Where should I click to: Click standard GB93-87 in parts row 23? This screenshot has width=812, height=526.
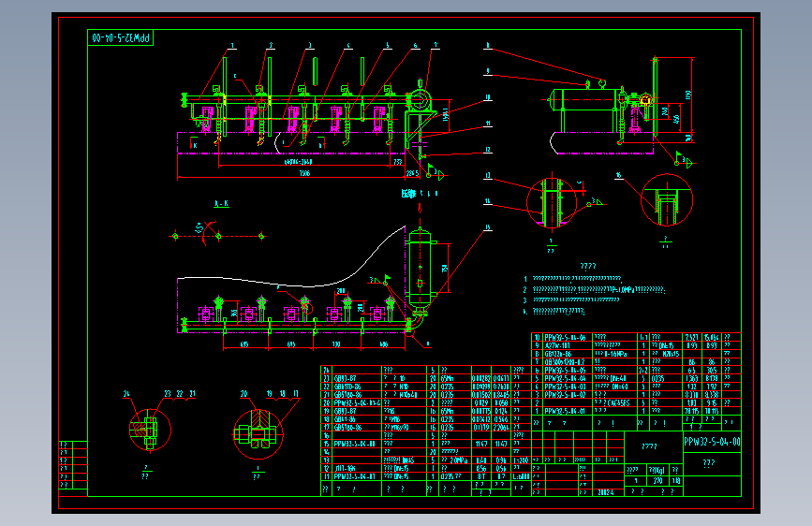(x=345, y=378)
